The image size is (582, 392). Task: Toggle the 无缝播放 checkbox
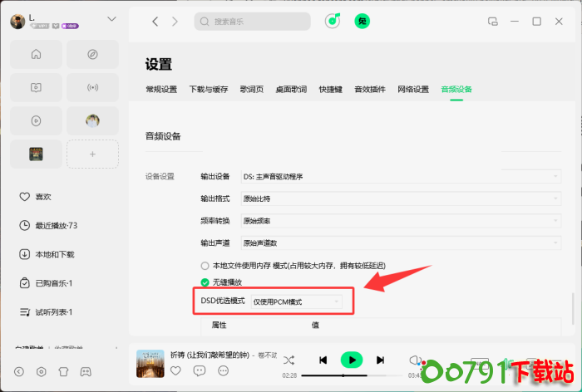(x=205, y=282)
